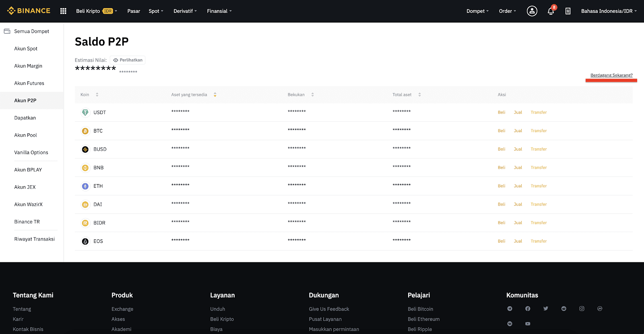Sort by Aset yang tersedia column
This screenshot has height=334, width=644.
[x=215, y=95]
